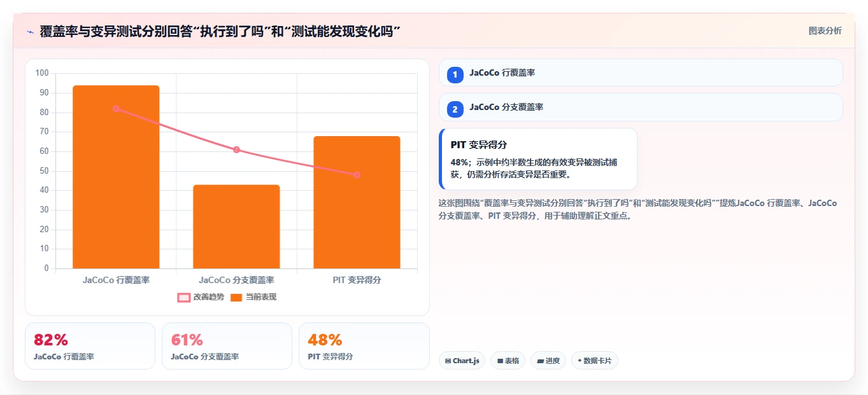Click the y-axis value 100
868x395 pixels.
(x=42, y=73)
